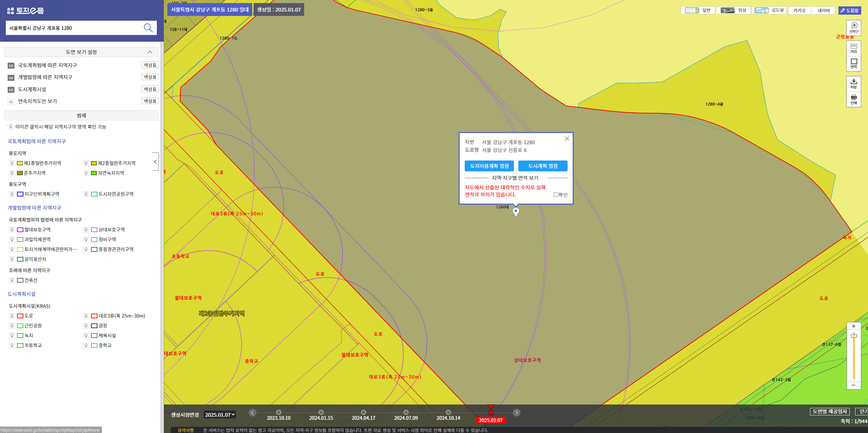Click the search magnifier icon

[x=148, y=28]
